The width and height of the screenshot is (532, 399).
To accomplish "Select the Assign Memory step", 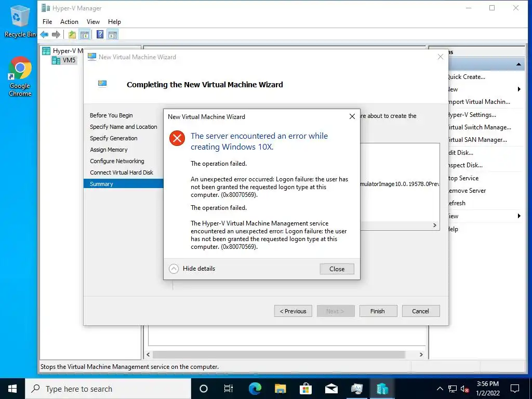I will click(x=109, y=150).
